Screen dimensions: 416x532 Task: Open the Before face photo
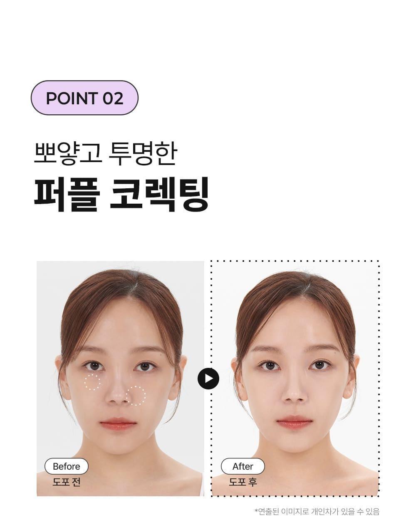[x=120, y=379]
